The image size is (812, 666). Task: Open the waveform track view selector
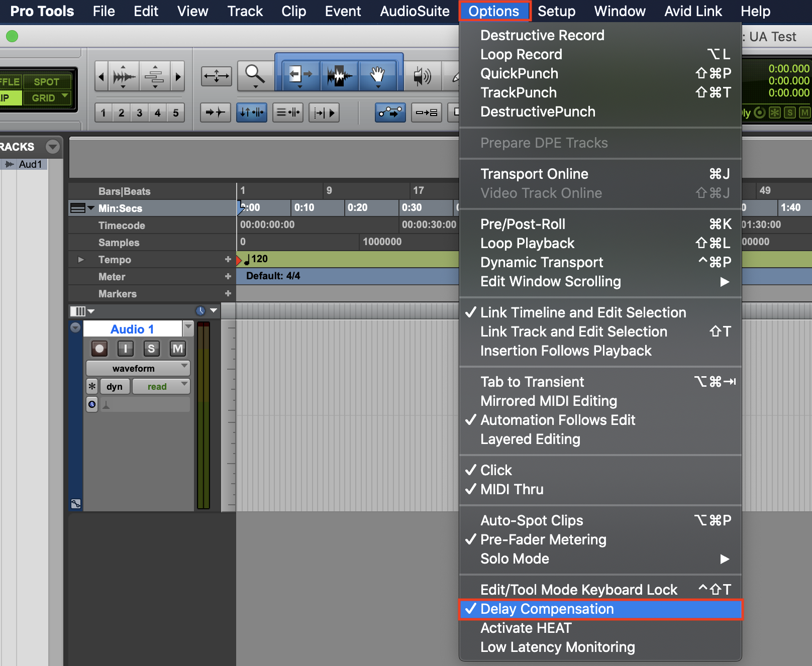(x=138, y=368)
